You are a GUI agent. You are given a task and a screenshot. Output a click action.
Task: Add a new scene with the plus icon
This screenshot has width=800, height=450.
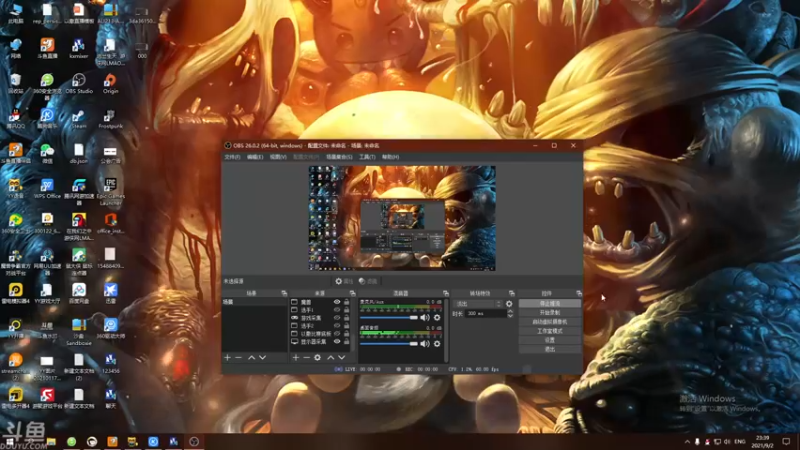228,358
